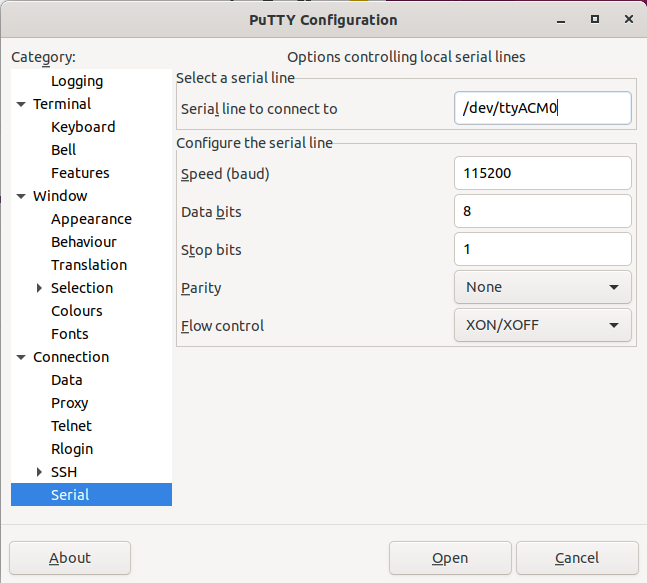Click the 'Data bits' label
Screen dimensions: 647x583
(x=211, y=212)
